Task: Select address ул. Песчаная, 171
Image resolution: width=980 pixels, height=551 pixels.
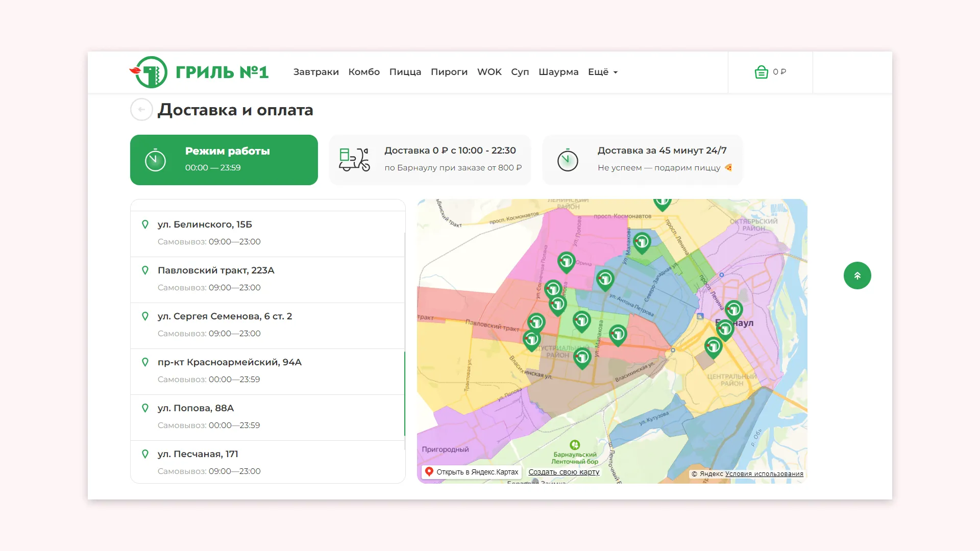Action: pos(268,462)
